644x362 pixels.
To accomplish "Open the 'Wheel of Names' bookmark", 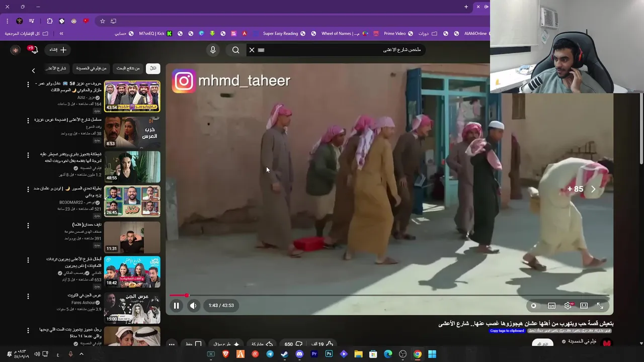I will (345, 34).
